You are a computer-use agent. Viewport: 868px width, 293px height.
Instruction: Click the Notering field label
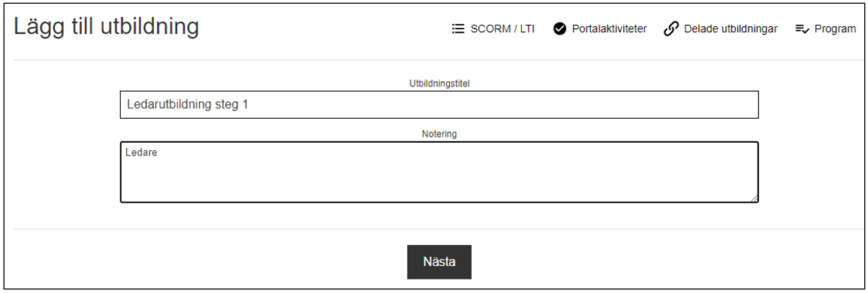point(439,134)
